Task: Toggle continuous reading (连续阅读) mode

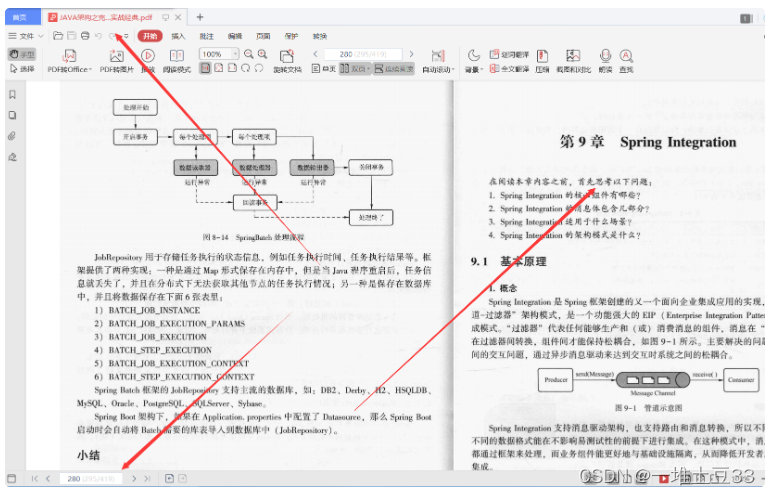Action: coord(394,69)
